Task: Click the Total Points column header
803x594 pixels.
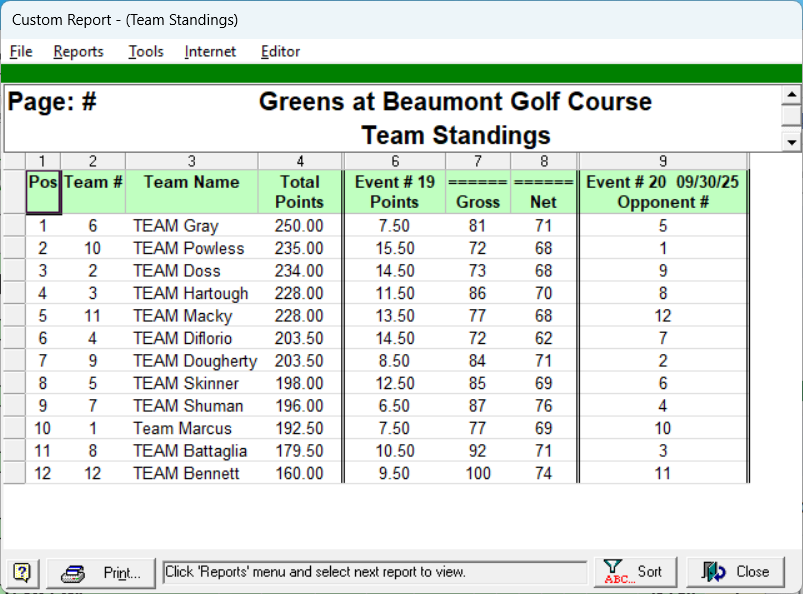Action: [300, 191]
